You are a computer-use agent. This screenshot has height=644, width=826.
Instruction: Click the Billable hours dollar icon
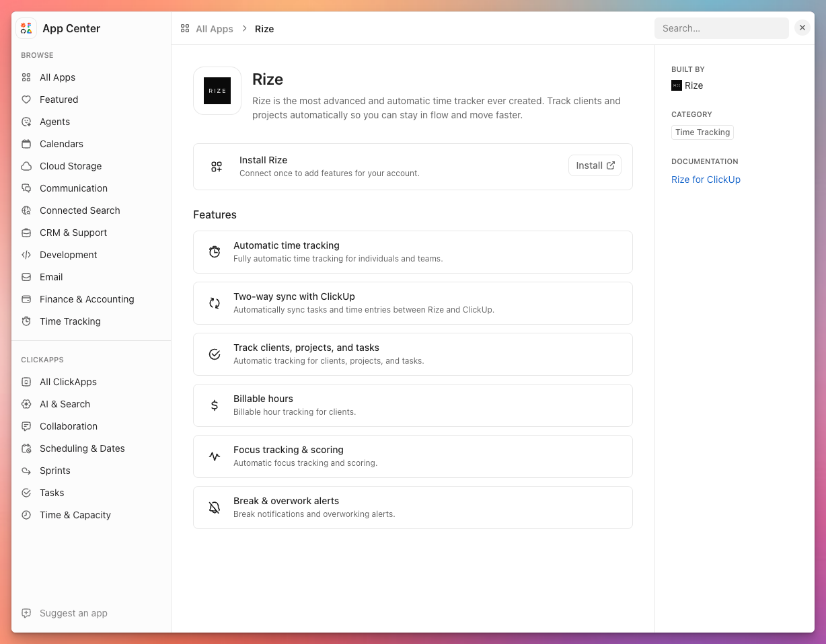click(215, 405)
